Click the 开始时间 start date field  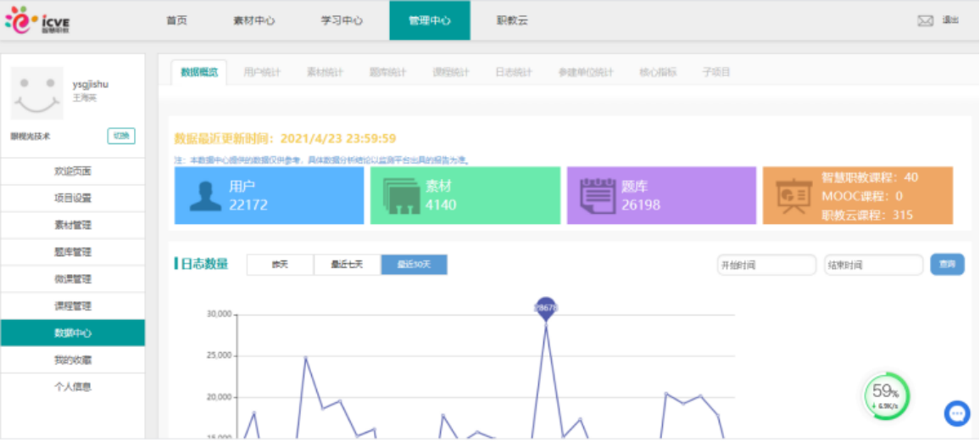pos(766,265)
